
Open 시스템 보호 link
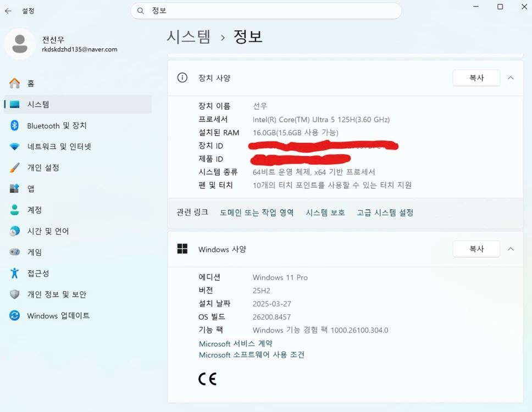click(325, 213)
